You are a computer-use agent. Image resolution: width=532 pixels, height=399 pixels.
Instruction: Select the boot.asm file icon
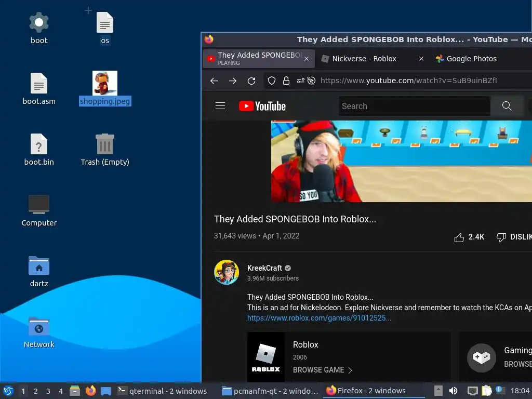click(x=39, y=83)
